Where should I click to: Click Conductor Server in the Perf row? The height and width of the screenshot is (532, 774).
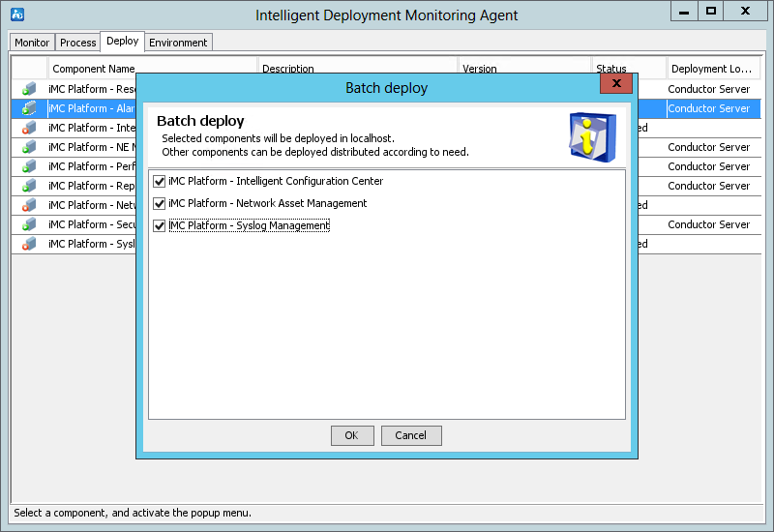tap(709, 166)
